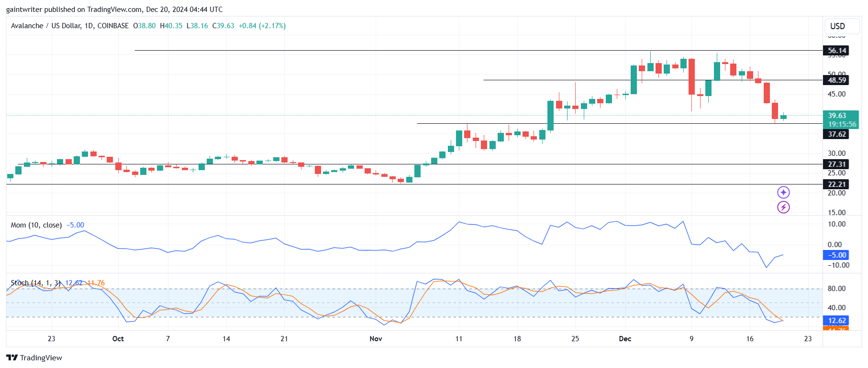Viewport: 868px width, 368px height.
Task: Click the 27.31 price level label
Action: (x=837, y=164)
